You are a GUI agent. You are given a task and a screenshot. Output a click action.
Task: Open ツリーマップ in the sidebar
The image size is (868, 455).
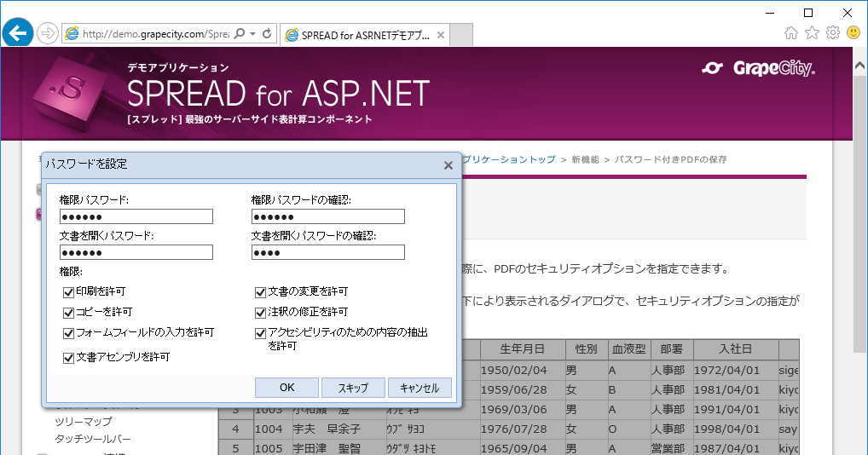(83, 421)
